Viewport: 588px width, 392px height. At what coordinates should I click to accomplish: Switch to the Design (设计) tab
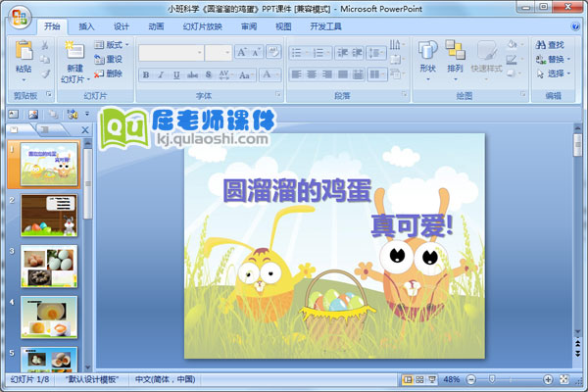[122, 26]
